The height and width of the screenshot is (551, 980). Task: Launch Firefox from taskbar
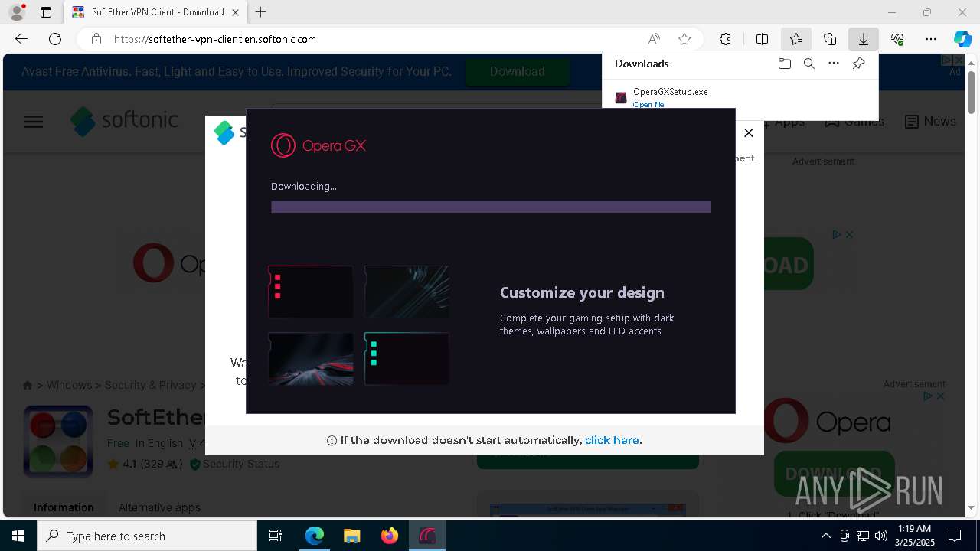(390, 536)
